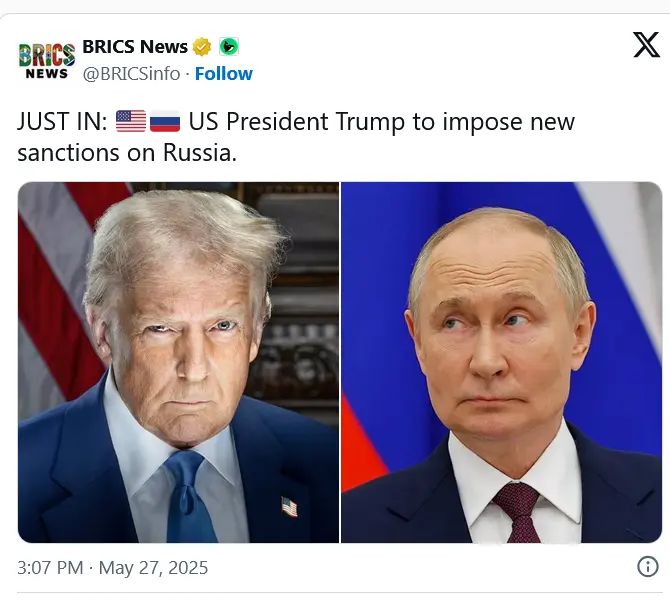Click the gold verified checkmark badge
The image size is (670, 605).
coord(202,47)
